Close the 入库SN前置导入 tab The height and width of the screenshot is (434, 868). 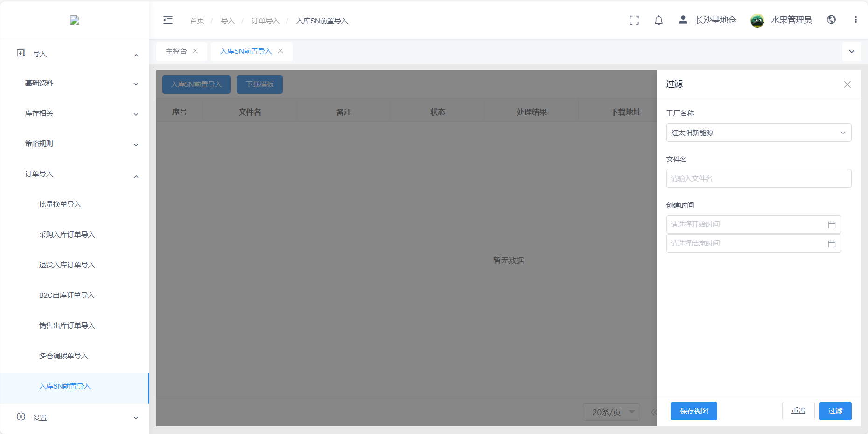point(280,51)
